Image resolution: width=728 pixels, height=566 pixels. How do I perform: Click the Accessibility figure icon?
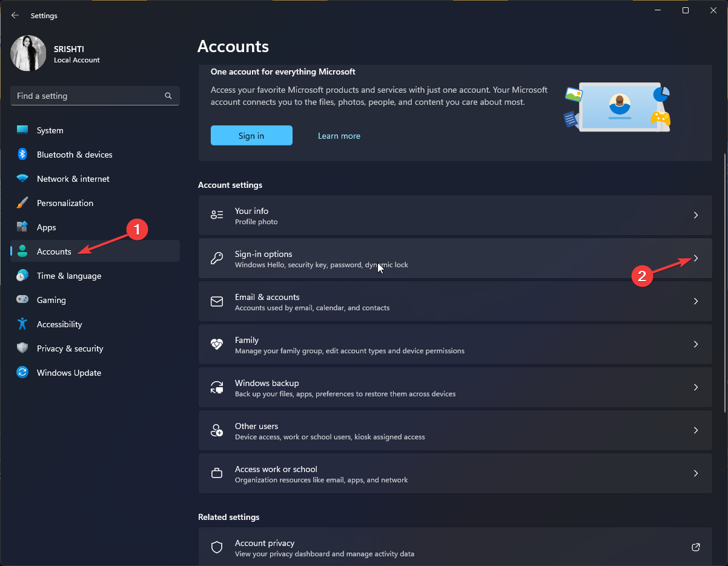22,324
